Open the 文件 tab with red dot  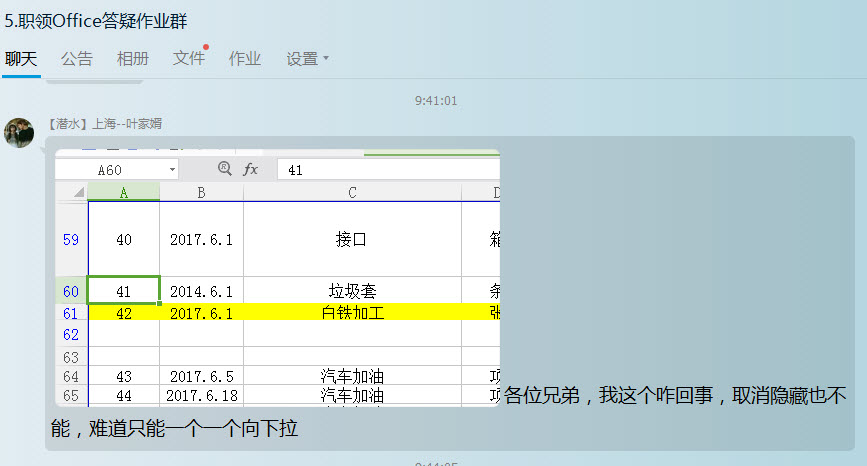coord(189,59)
